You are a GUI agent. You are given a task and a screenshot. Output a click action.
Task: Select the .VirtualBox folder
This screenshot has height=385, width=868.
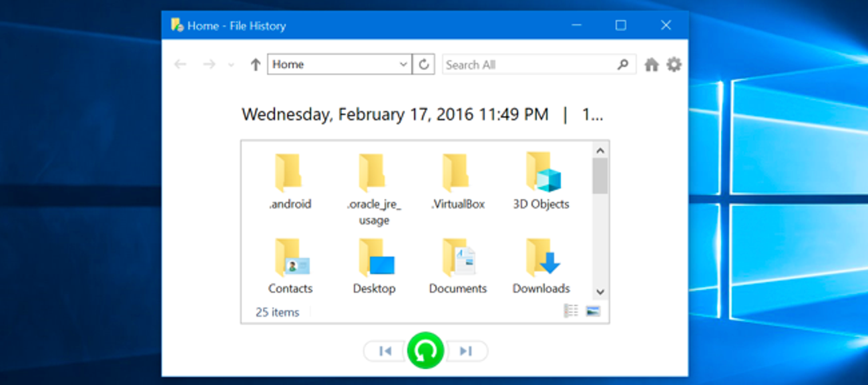pyautogui.click(x=458, y=181)
